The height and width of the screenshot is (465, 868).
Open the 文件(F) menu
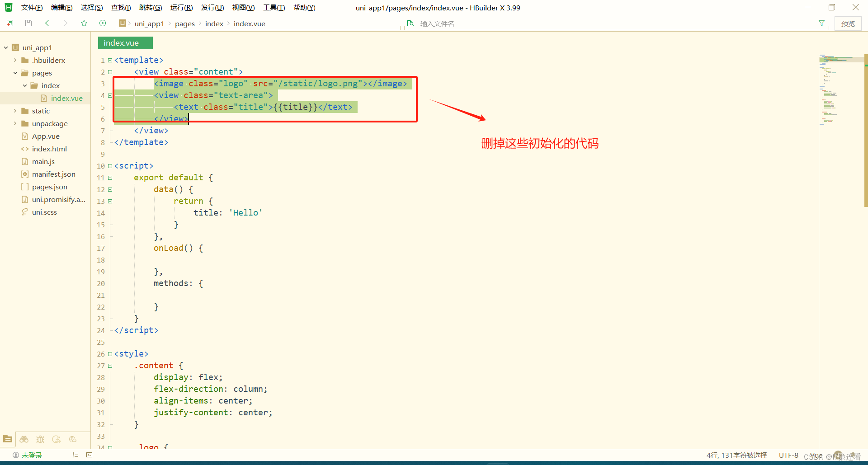(32, 8)
